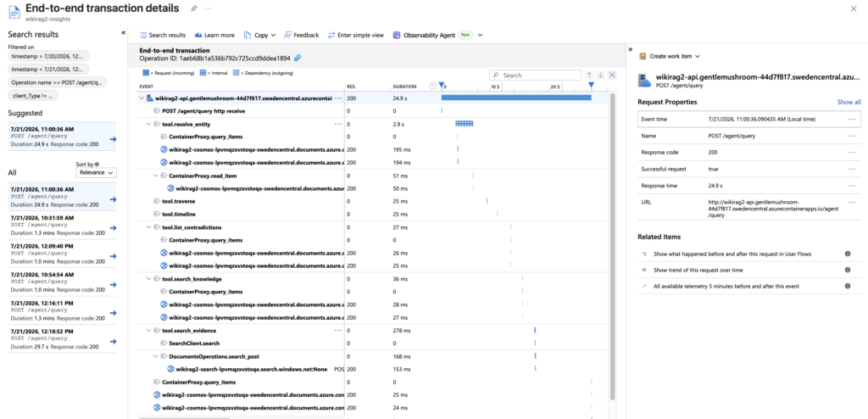Viewport: 868px width, 419px height.
Task: Click Show trend of this request over time
Action: pos(698,270)
